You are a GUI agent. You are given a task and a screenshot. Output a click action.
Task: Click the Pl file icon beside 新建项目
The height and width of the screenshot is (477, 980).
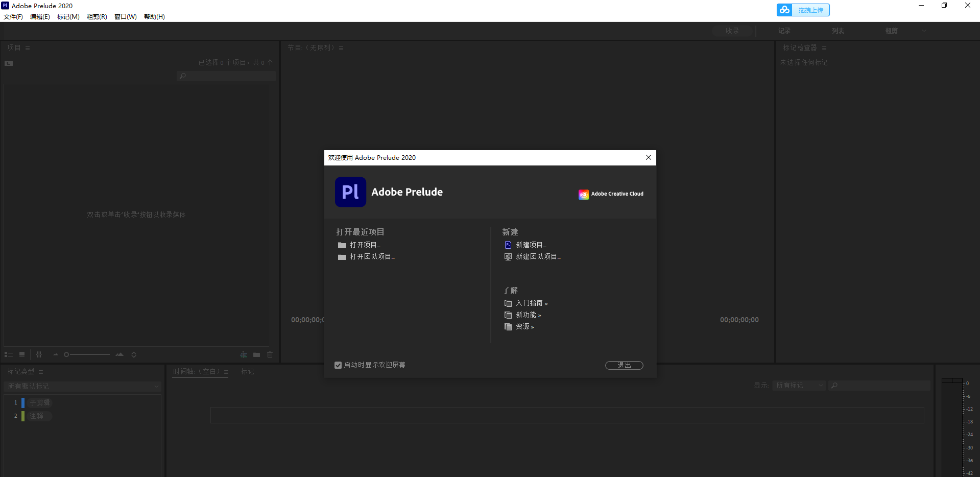(508, 245)
